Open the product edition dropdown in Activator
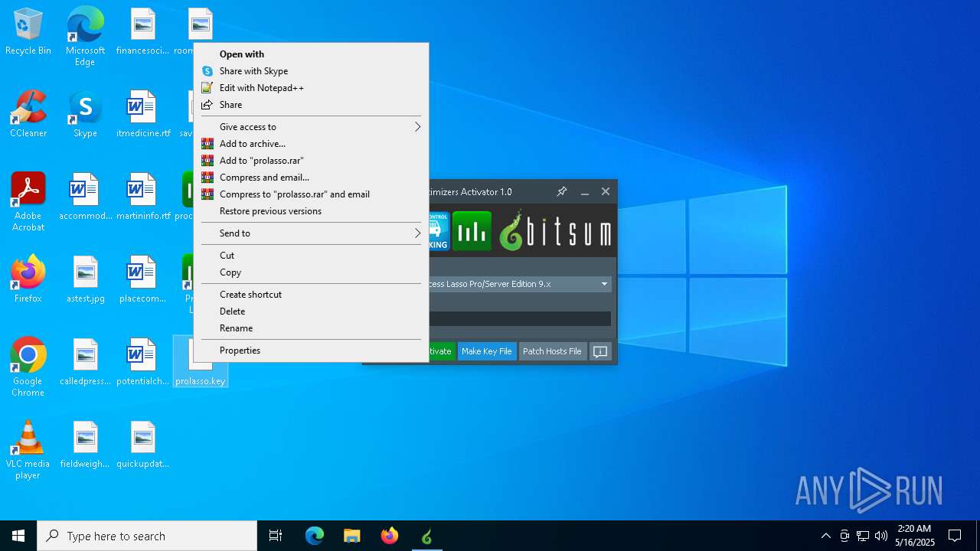This screenshot has width=980, height=551. coord(520,284)
